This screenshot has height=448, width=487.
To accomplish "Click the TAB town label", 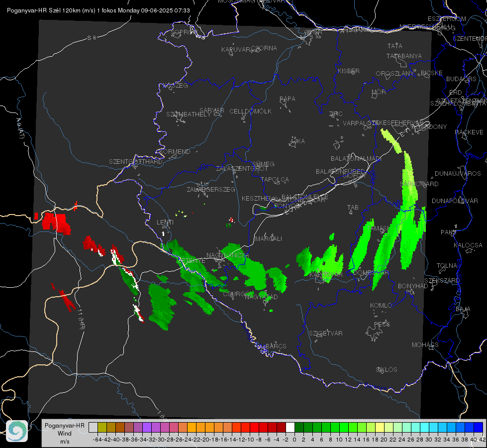I will [353, 208].
